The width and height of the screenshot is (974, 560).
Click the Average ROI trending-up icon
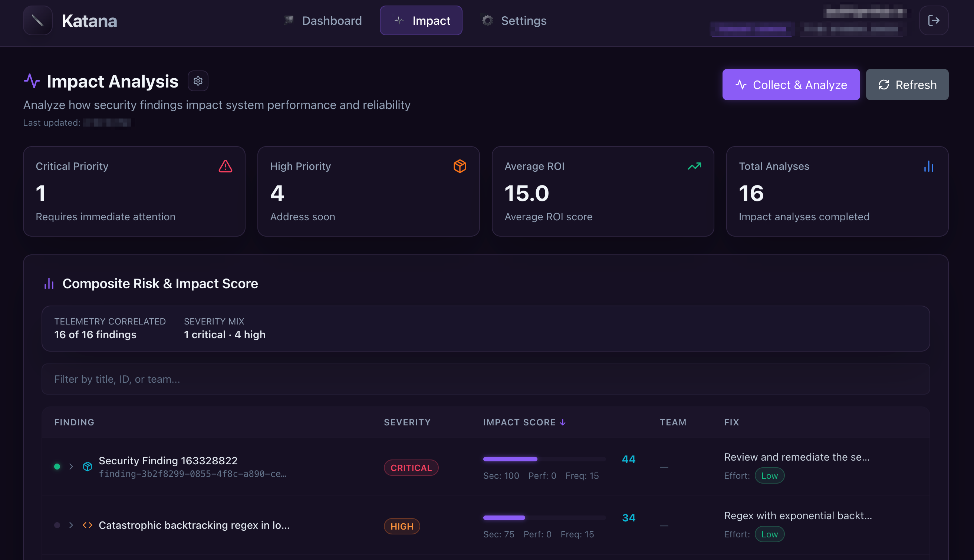(694, 166)
